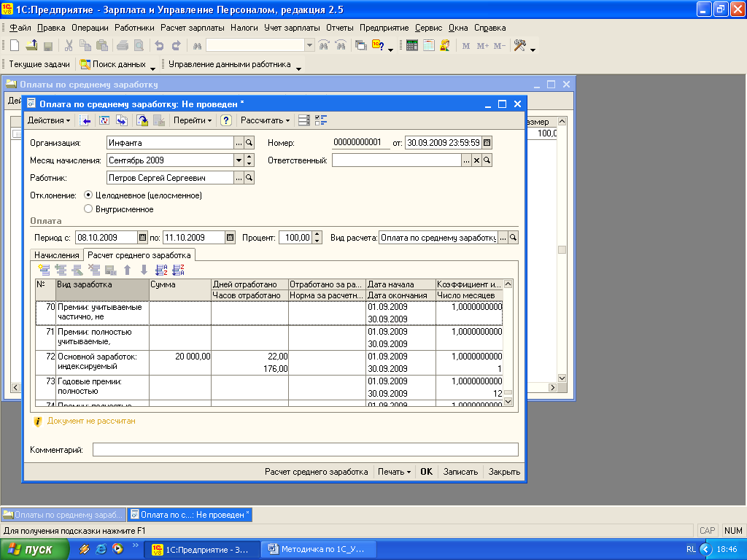Viewport: 747px width, 560px height.
Task: Click the user with lock icon
Action: pyautogui.click(x=445, y=45)
